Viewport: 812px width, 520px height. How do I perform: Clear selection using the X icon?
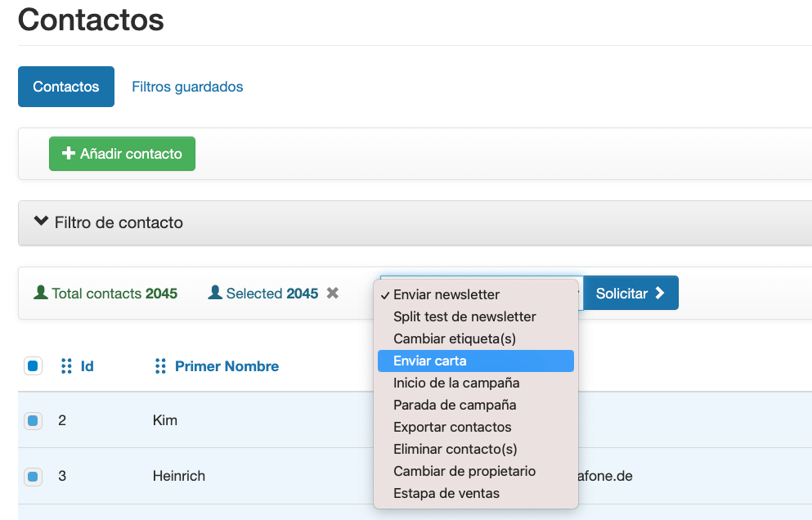(333, 294)
